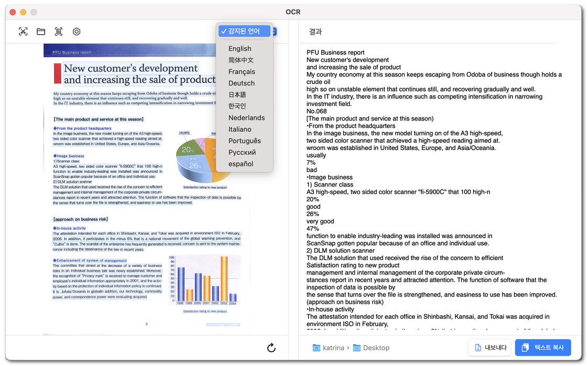Click the rotate refresh arrow icon
This screenshot has height=366, width=588.
[x=271, y=348]
